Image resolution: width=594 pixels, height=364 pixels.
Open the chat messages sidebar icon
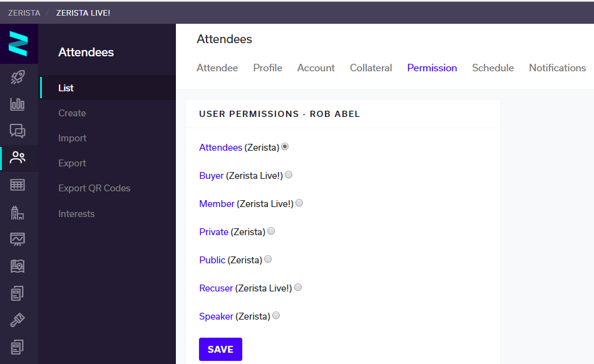click(18, 131)
